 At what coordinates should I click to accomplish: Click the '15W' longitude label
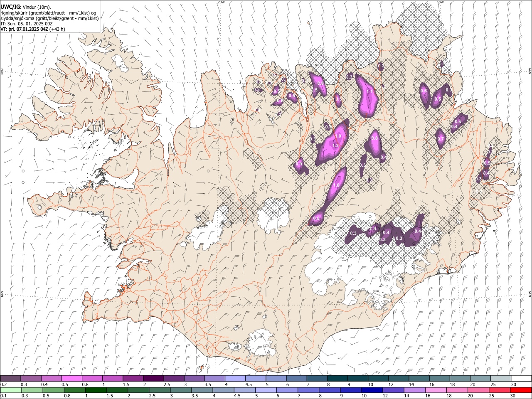[440, 2]
